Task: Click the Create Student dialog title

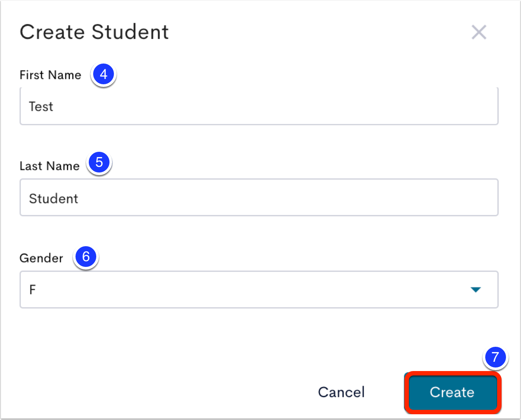Action: pyautogui.click(x=94, y=32)
